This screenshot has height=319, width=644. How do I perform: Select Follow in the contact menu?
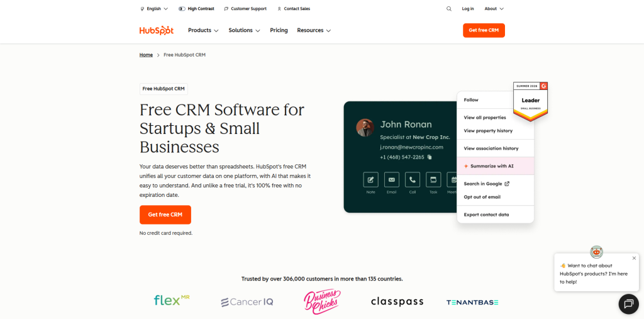[471, 100]
